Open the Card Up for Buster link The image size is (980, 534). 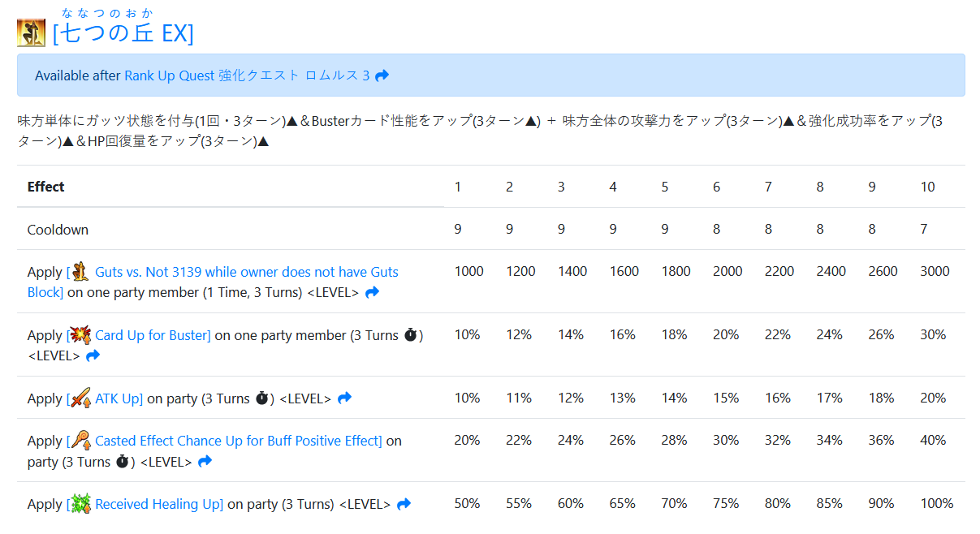[x=153, y=335]
